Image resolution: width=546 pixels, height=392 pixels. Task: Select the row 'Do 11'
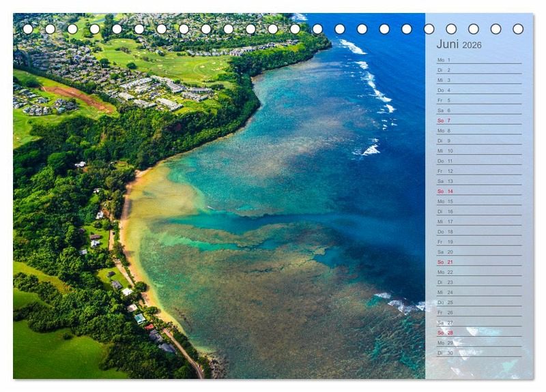point(479,161)
